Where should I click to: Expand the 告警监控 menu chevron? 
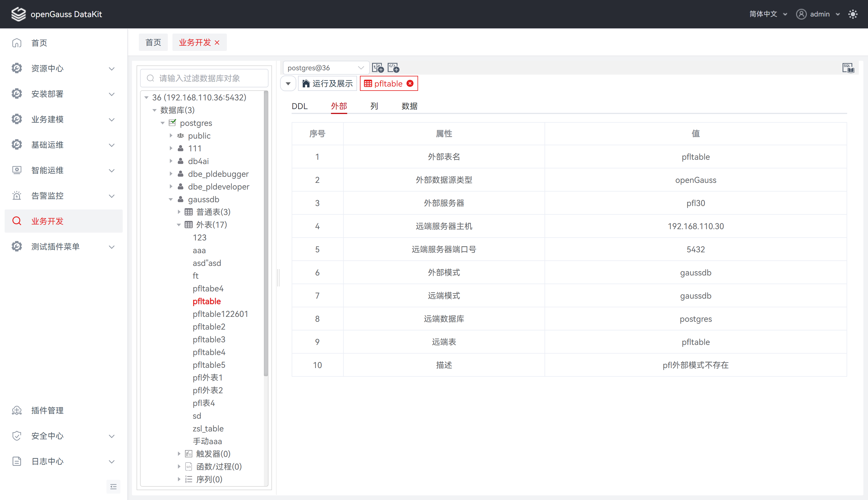pyautogui.click(x=112, y=196)
